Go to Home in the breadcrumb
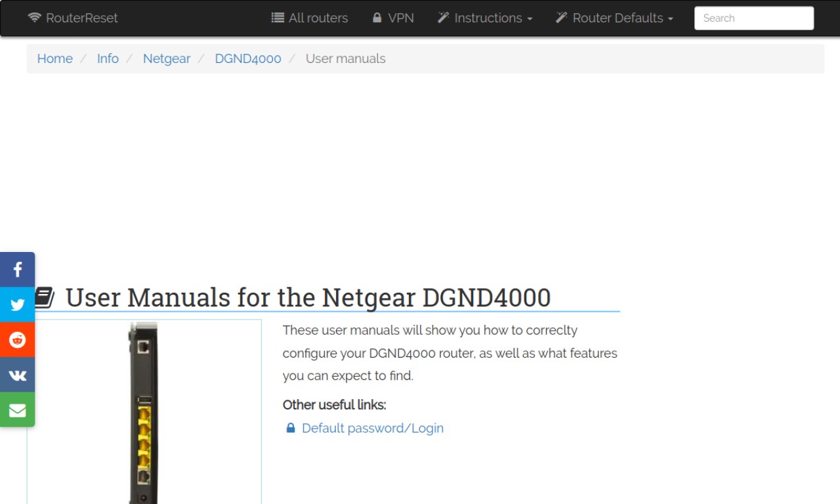This screenshot has width=840, height=504. [54, 58]
